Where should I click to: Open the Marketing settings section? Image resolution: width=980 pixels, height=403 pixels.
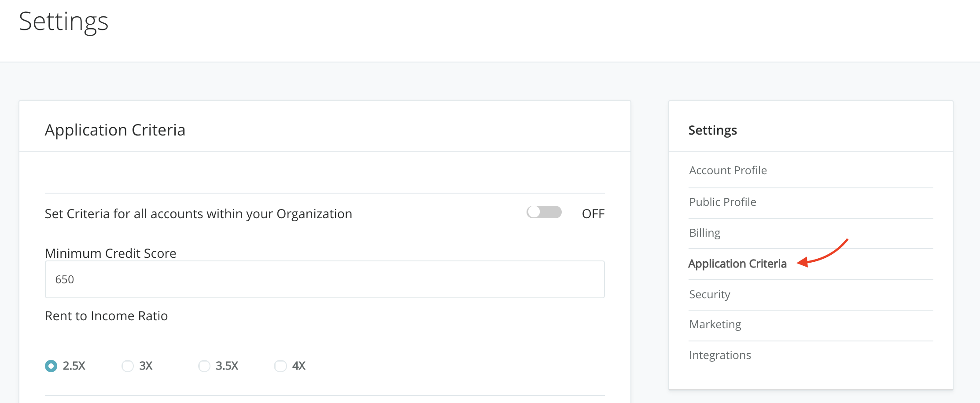715,324
